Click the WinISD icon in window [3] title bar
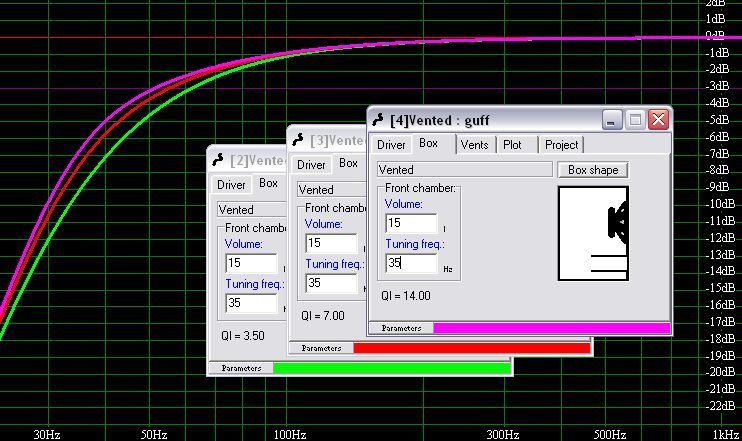The width and height of the screenshot is (742, 441). (298, 140)
